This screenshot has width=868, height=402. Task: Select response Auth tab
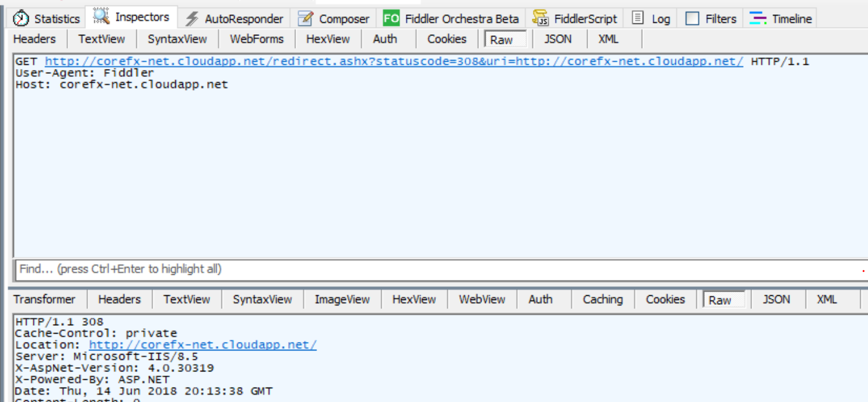point(540,299)
